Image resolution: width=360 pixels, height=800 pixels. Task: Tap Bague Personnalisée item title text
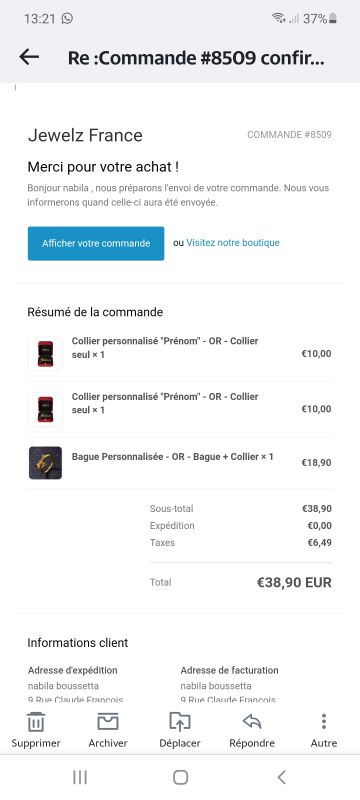(172, 457)
